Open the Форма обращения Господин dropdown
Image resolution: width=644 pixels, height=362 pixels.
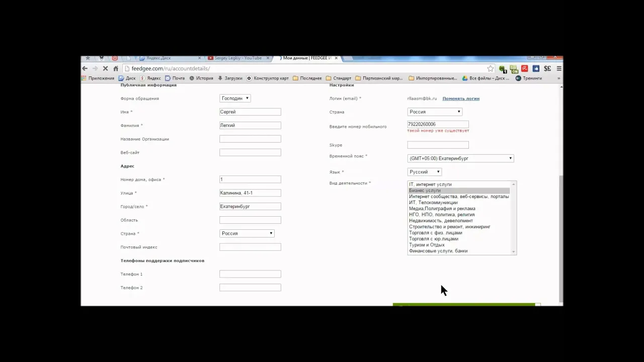tap(235, 99)
